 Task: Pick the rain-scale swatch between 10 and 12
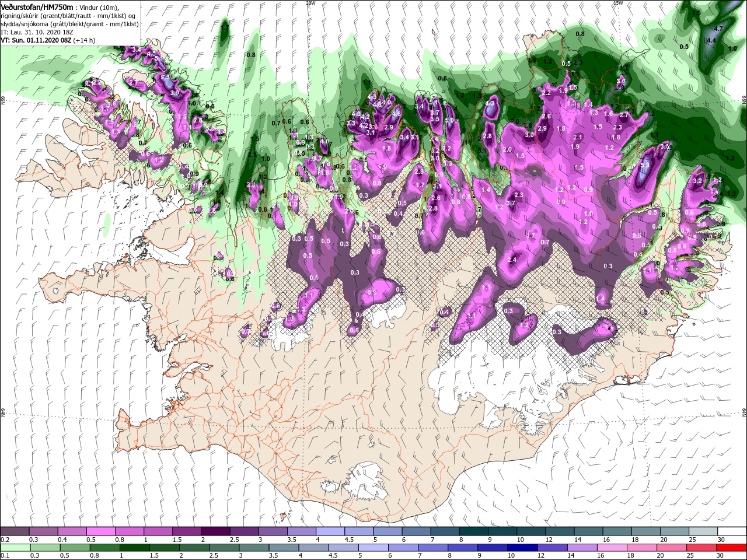pyautogui.click(x=523, y=548)
